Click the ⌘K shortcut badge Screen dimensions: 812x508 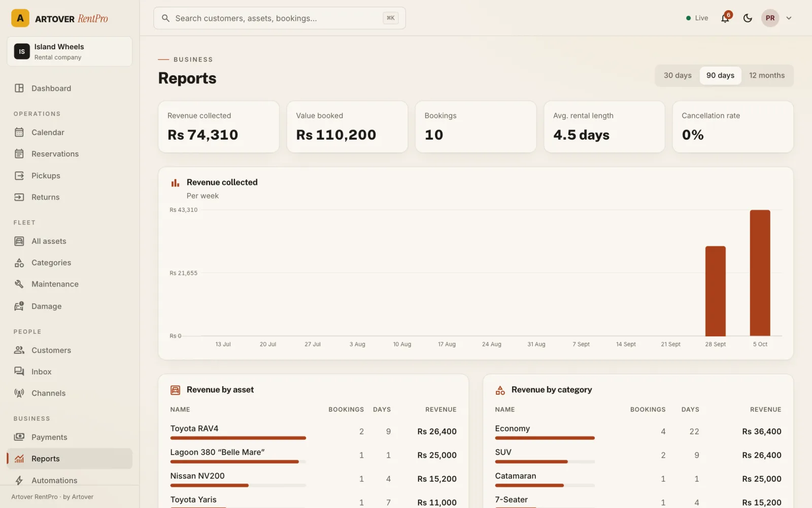pyautogui.click(x=390, y=18)
